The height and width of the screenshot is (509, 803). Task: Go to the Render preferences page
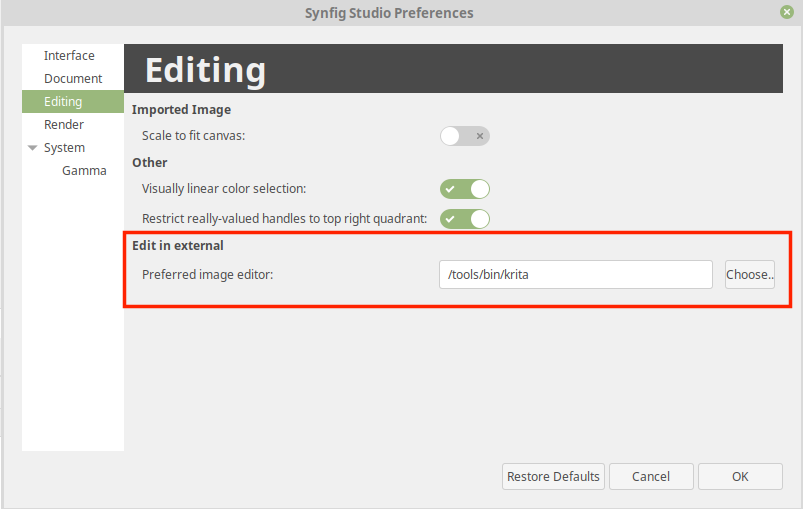click(64, 124)
